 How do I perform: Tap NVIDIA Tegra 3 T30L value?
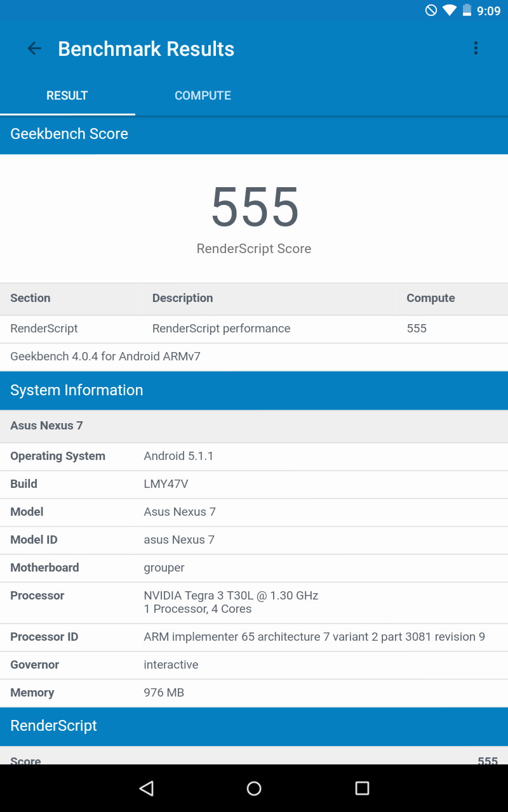(231, 596)
